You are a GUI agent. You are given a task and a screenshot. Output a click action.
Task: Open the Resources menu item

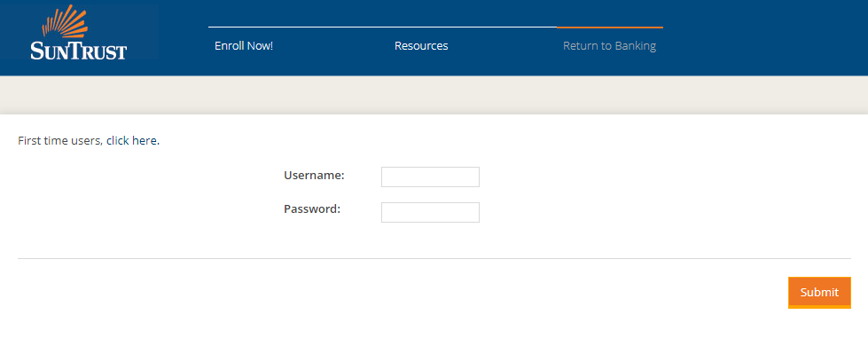tap(421, 46)
